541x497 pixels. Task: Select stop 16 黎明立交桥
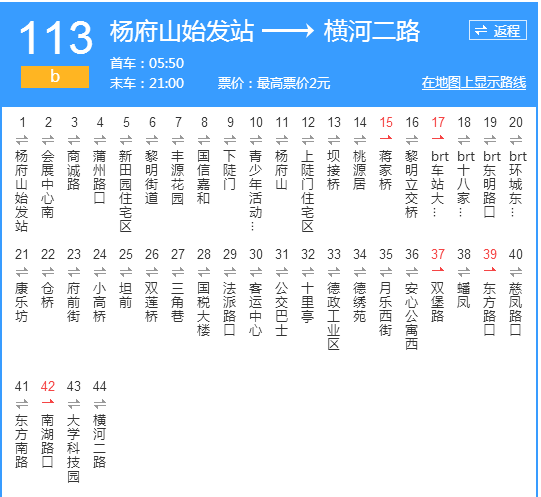412,184
